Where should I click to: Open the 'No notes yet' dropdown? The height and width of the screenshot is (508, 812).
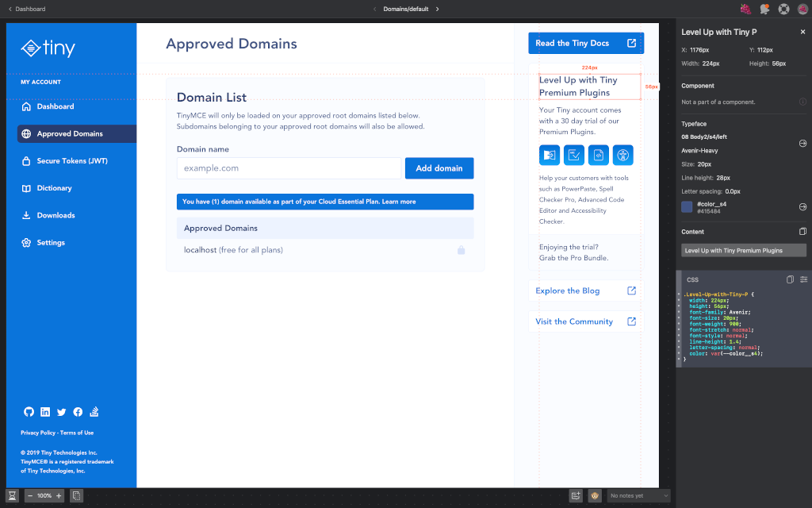coord(638,495)
